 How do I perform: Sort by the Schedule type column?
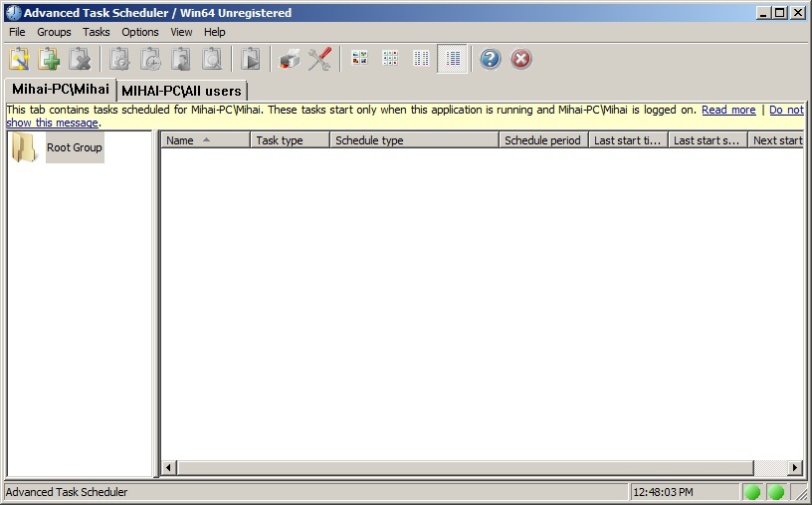414,140
